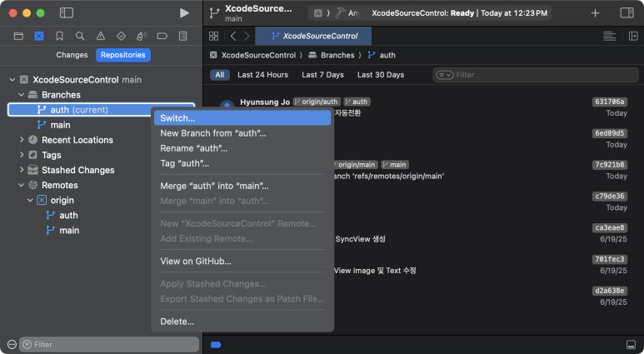Switch to the Changes tab

click(x=72, y=55)
